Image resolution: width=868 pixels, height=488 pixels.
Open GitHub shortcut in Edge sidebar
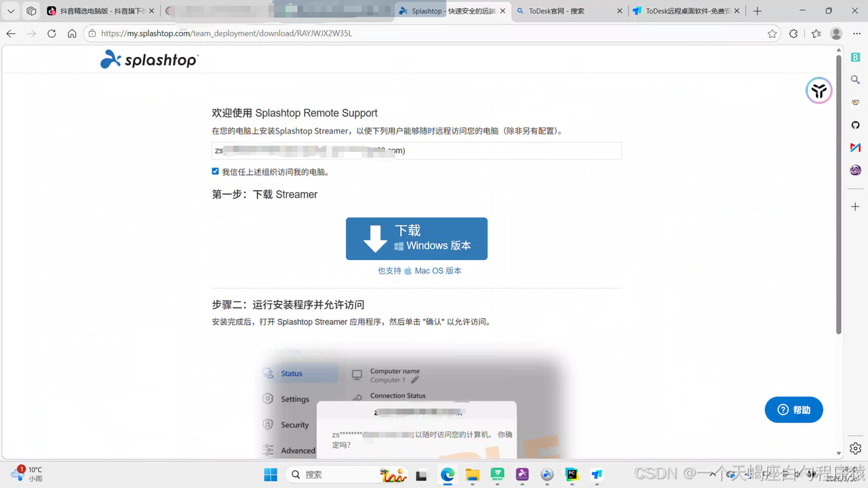[x=855, y=125]
